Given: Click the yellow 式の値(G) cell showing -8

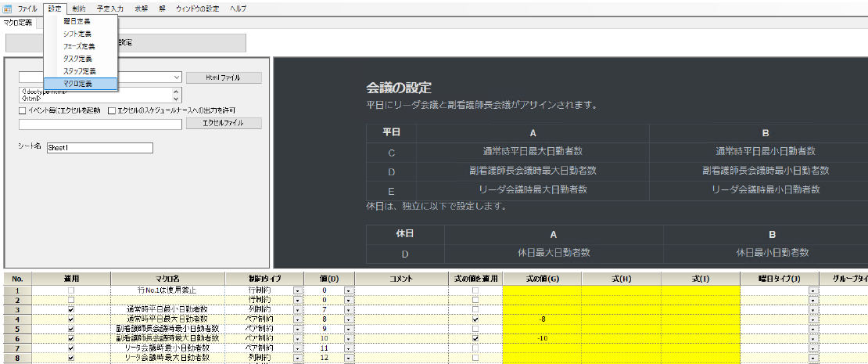Looking at the screenshot, I should pyautogui.click(x=542, y=319).
